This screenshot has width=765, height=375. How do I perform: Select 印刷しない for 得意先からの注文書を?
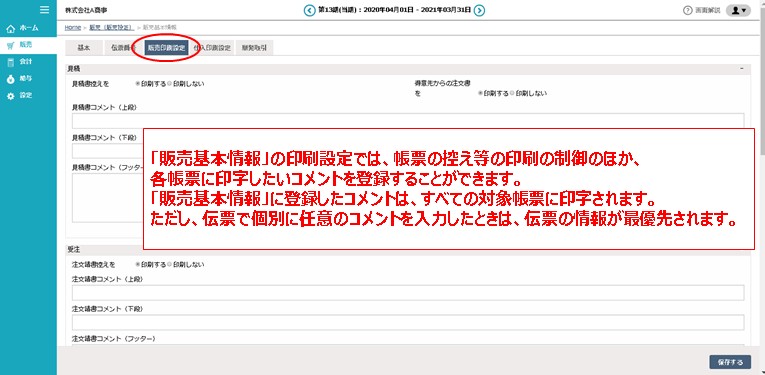512,93
